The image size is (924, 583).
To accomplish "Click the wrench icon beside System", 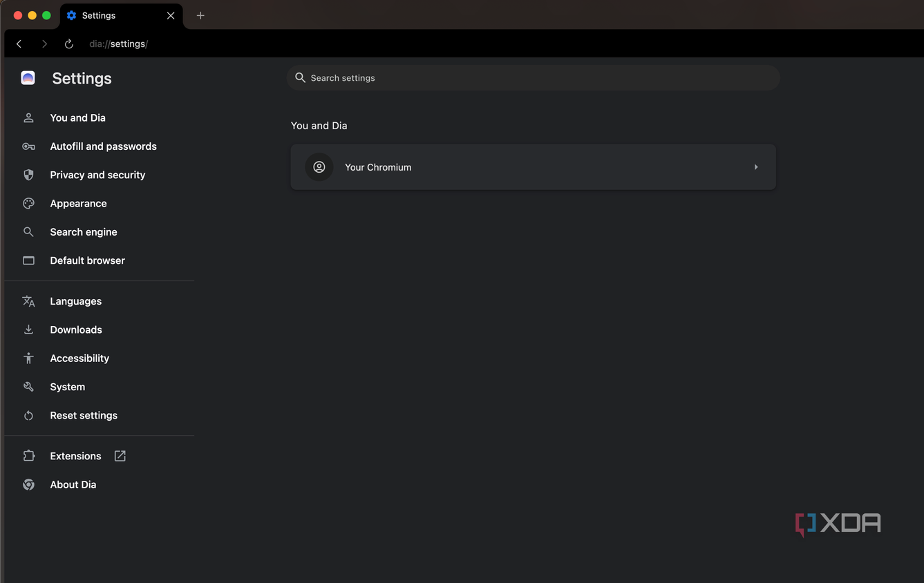I will (x=28, y=387).
